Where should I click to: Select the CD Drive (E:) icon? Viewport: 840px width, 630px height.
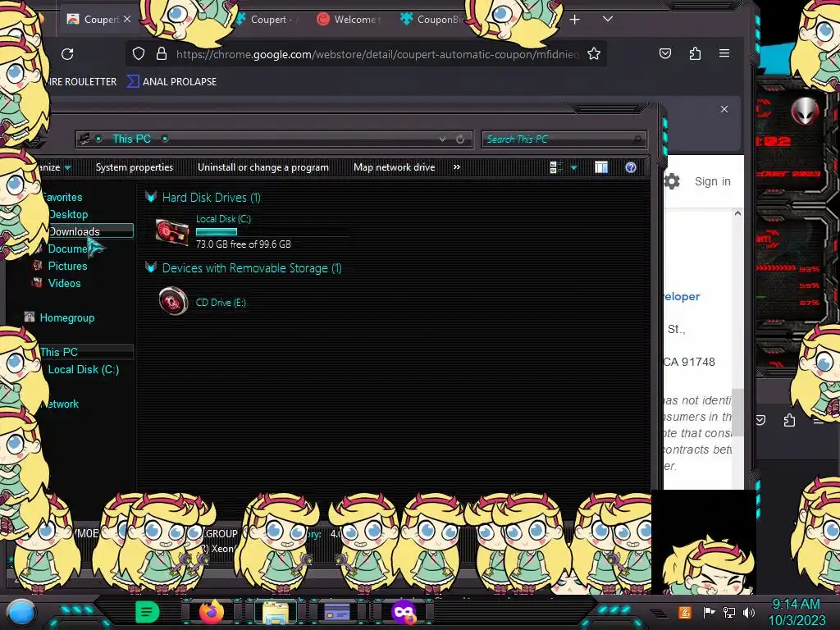173,301
